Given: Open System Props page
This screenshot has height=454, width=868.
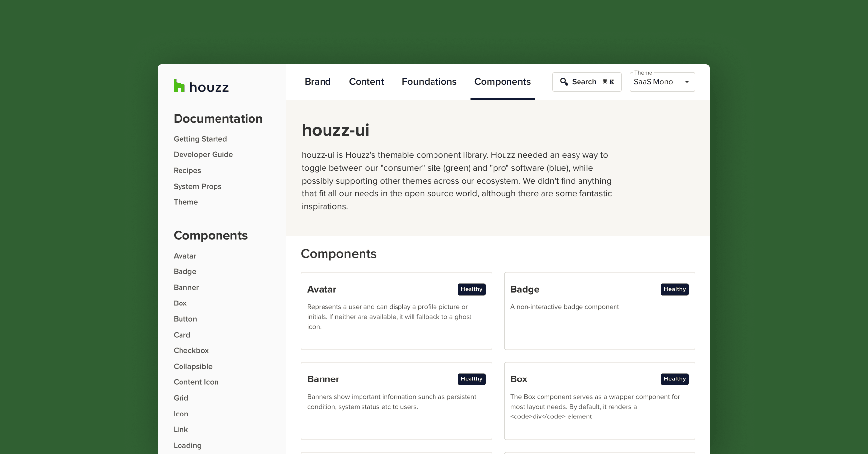Looking at the screenshot, I should click(x=197, y=187).
